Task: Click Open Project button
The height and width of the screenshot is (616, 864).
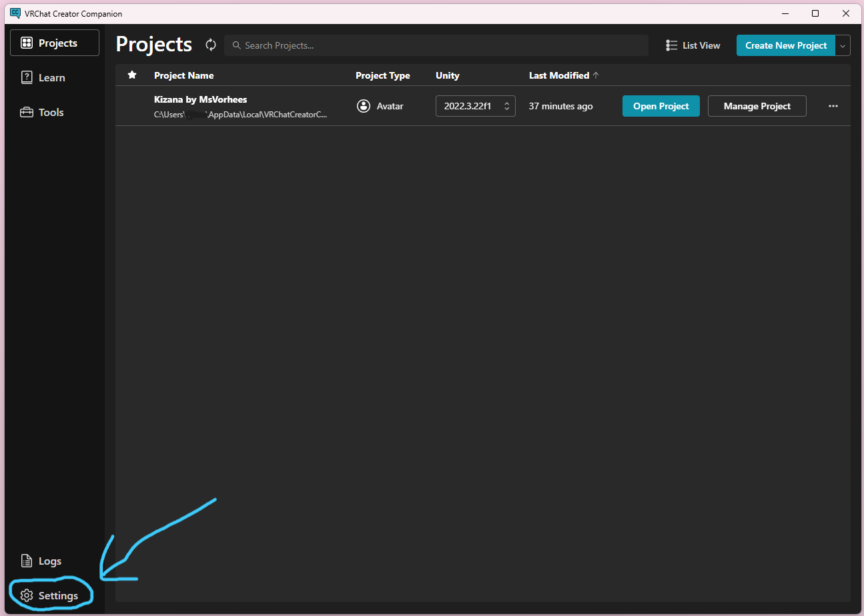Action: tap(661, 106)
